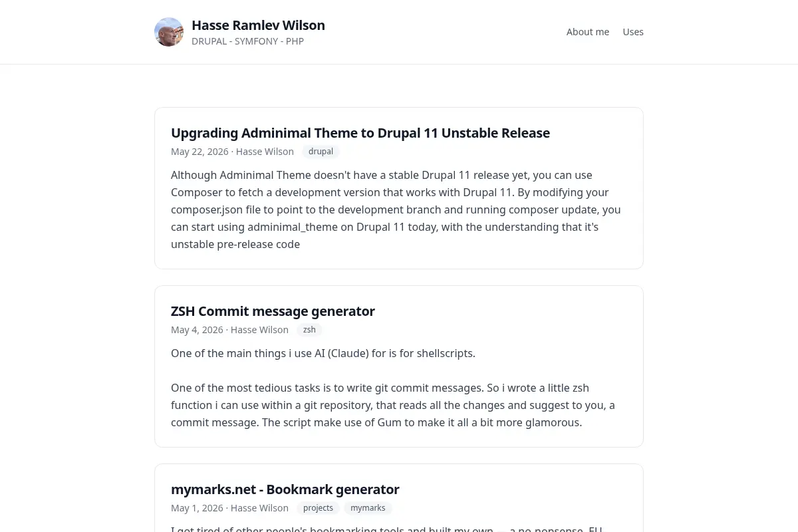Click the May 1, 2026 Hasse Wilson byline
Screen dimensions: 798x532
229,508
